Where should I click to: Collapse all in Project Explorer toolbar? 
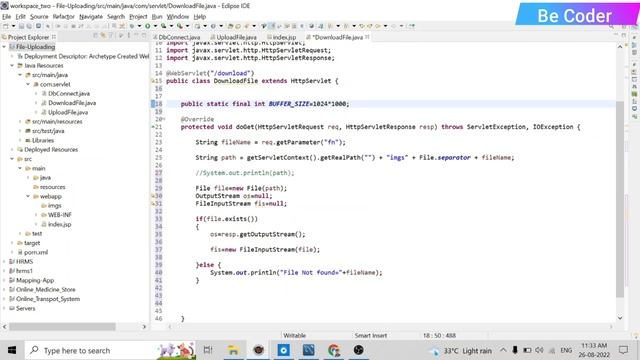tap(96, 36)
